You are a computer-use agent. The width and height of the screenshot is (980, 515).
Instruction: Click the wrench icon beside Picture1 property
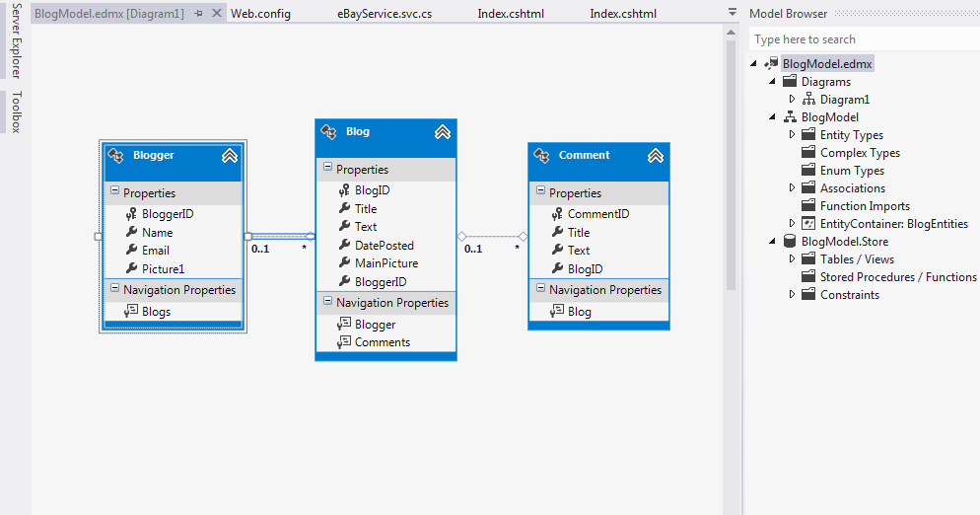coord(131,268)
